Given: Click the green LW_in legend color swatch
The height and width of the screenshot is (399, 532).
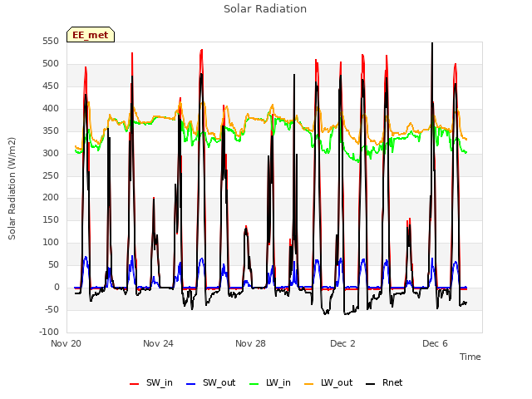Looking at the screenshot, I should pos(254,384).
